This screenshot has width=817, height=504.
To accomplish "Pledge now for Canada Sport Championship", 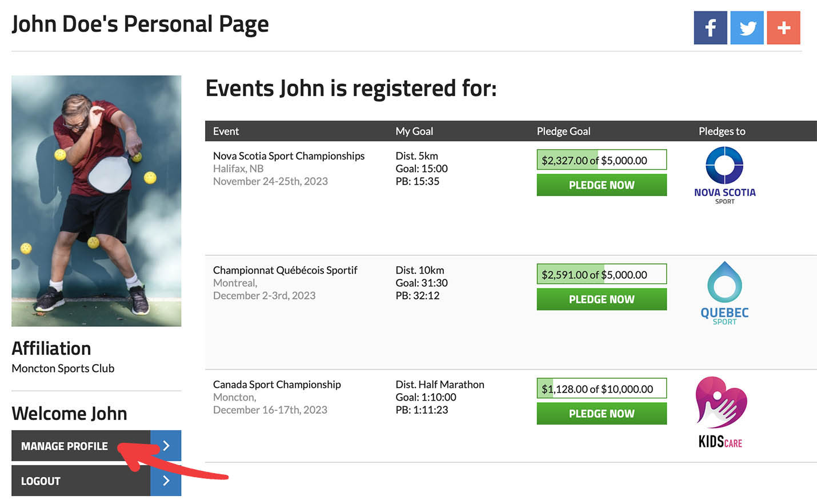I will pyautogui.click(x=602, y=414).
